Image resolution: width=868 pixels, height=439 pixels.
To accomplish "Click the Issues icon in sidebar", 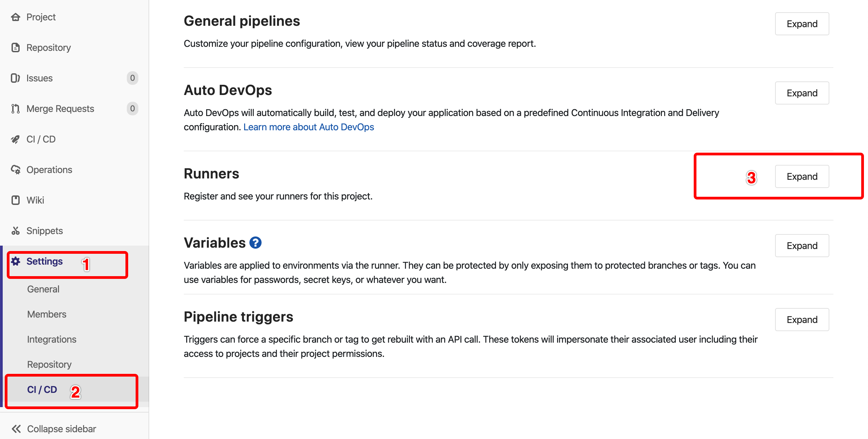I will pos(16,78).
